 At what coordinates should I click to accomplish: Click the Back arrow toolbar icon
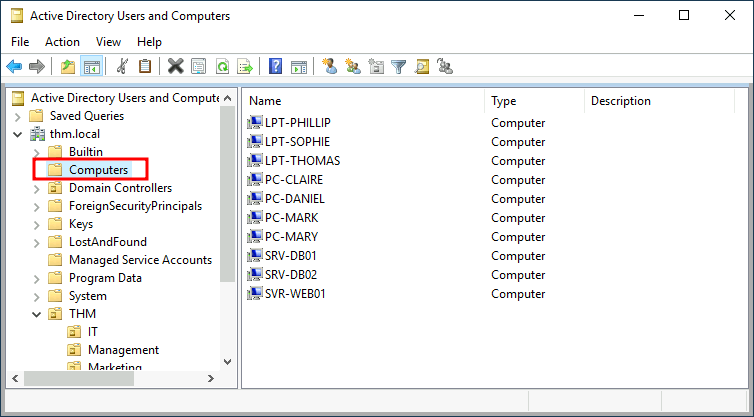(14, 66)
